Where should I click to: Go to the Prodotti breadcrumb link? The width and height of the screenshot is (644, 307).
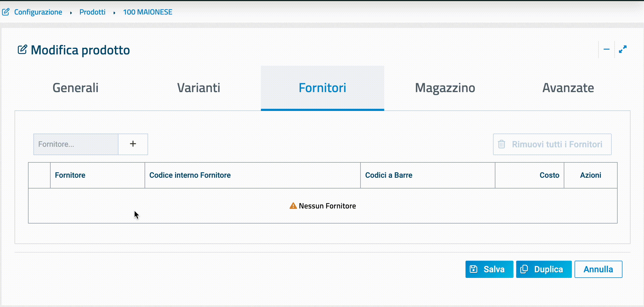pyautogui.click(x=92, y=12)
